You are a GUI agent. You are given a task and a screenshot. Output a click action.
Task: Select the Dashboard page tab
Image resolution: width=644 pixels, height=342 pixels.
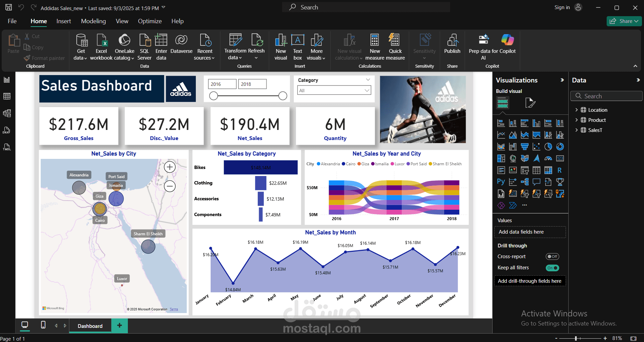coord(90,326)
